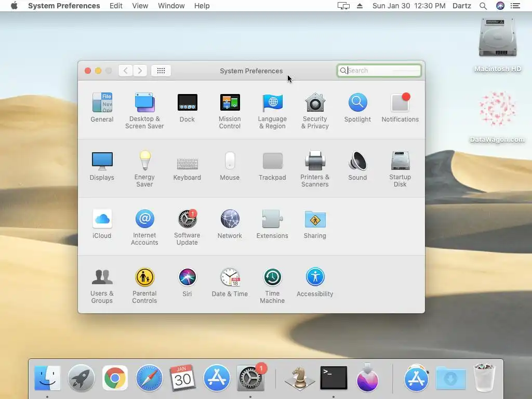Open Time Machine preferences
This screenshot has width=532, height=399.
pyautogui.click(x=272, y=285)
